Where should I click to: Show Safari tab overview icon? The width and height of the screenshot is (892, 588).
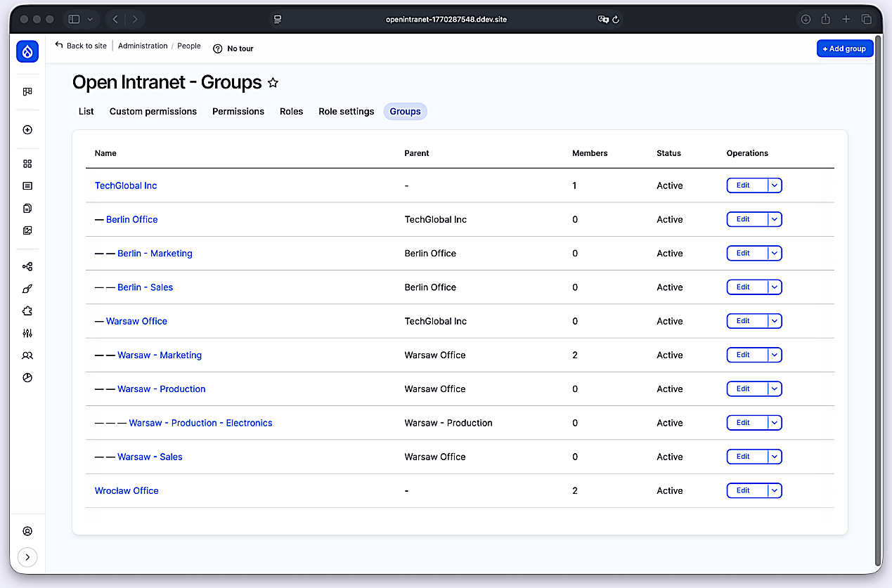[x=867, y=19]
